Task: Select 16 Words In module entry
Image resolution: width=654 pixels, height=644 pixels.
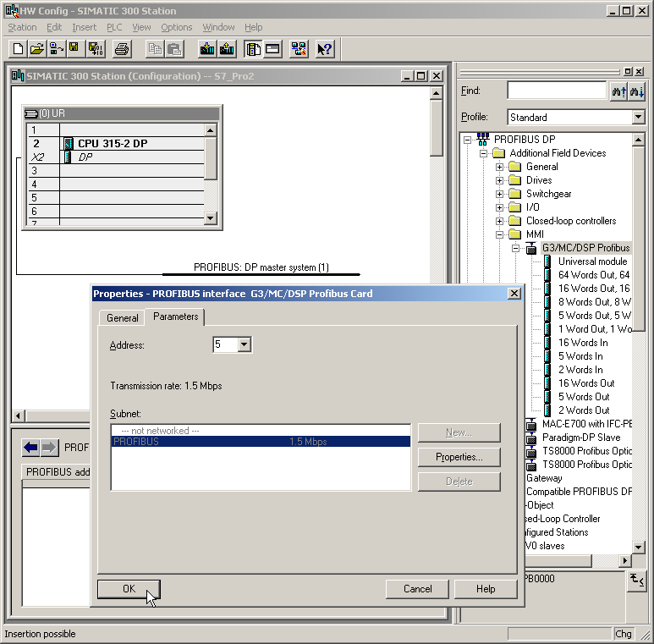Action: pyautogui.click(x=583, y=343)
